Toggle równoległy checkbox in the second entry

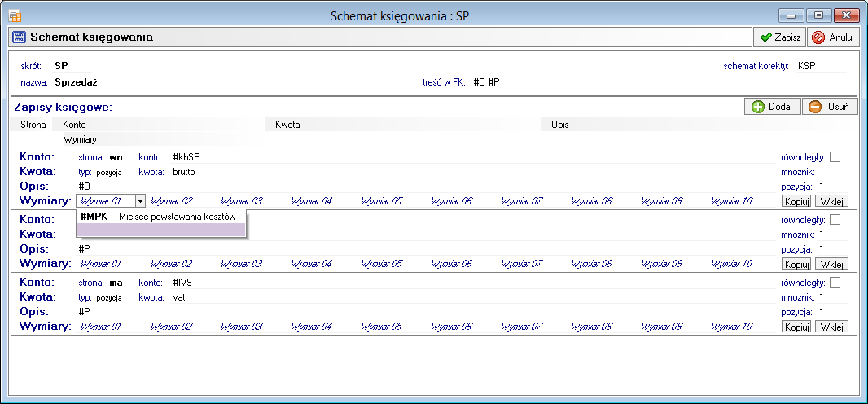click(835, 220)
